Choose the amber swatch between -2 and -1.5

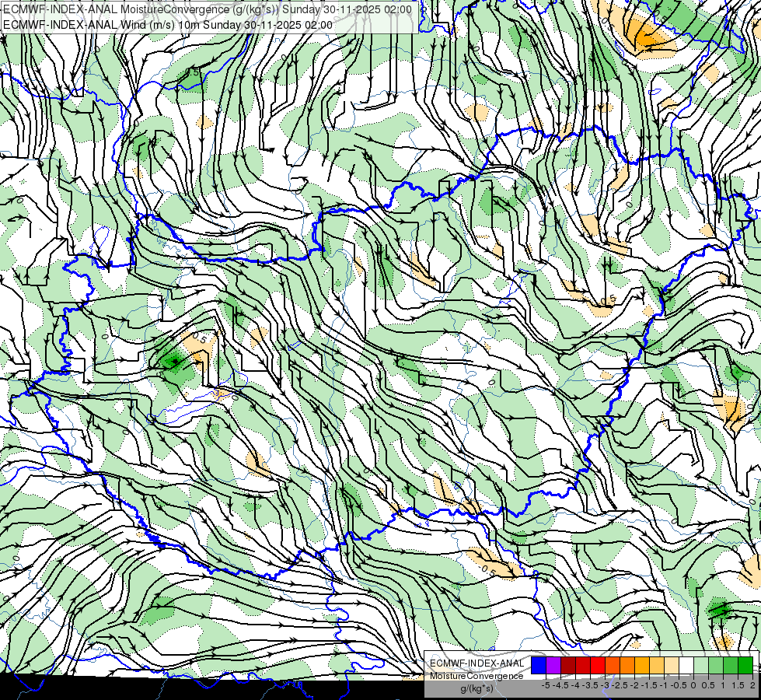641,666
